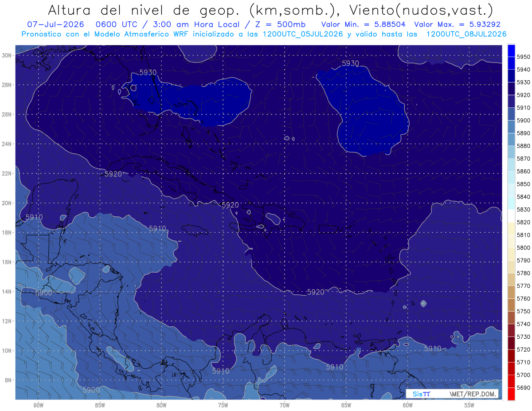Click the 55W longitude axis label

click(x=469, y=405)
